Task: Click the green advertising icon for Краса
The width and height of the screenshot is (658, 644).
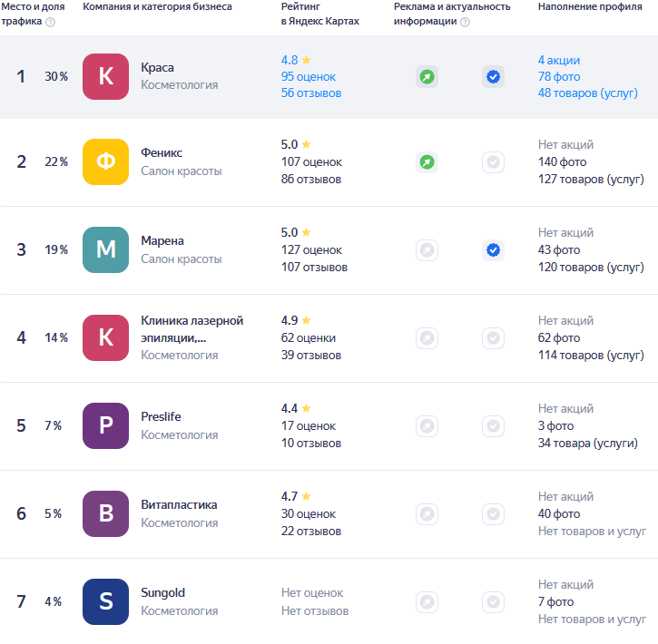Action: 427,77
